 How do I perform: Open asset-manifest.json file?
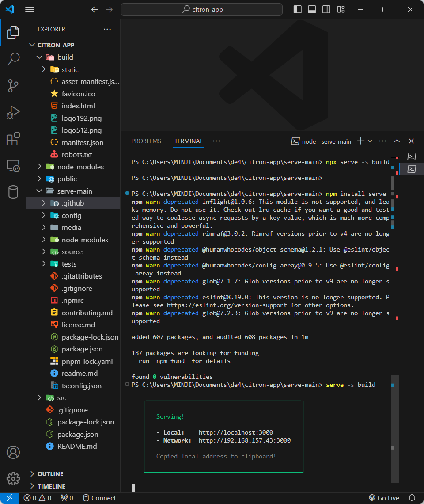pyautogui.click(x=73, y=82)
